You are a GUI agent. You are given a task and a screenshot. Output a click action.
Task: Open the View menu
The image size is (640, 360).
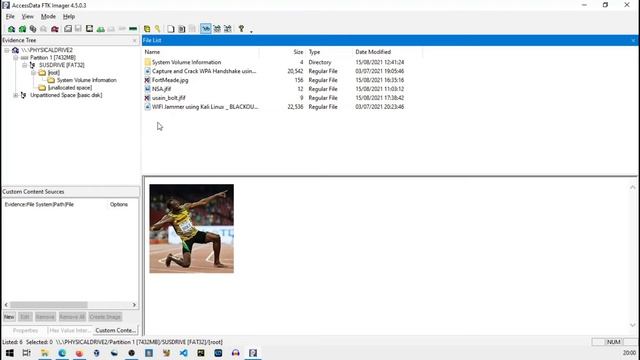point(27,17)
